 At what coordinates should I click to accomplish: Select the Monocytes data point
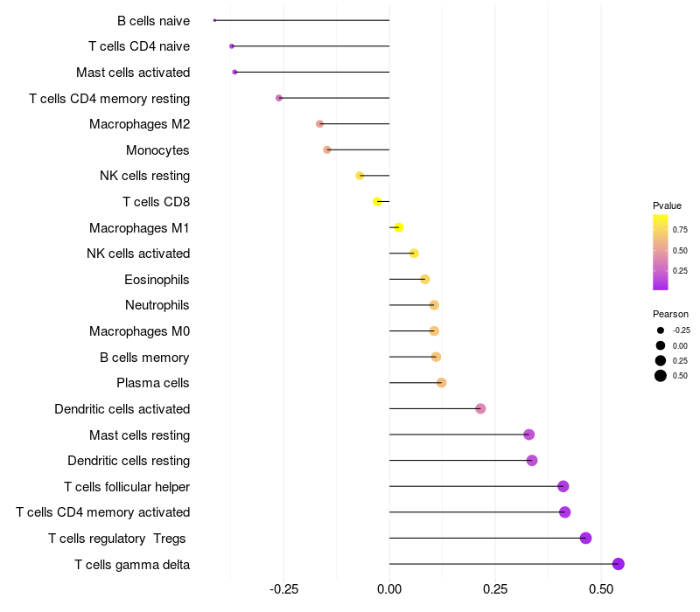click(x=327, y=150)
